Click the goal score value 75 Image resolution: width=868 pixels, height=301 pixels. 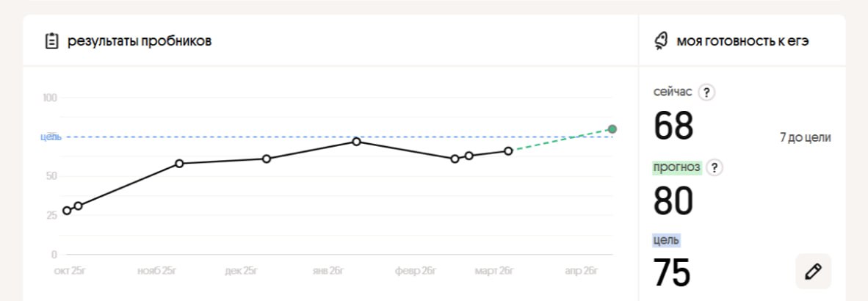tap(672, 273)
